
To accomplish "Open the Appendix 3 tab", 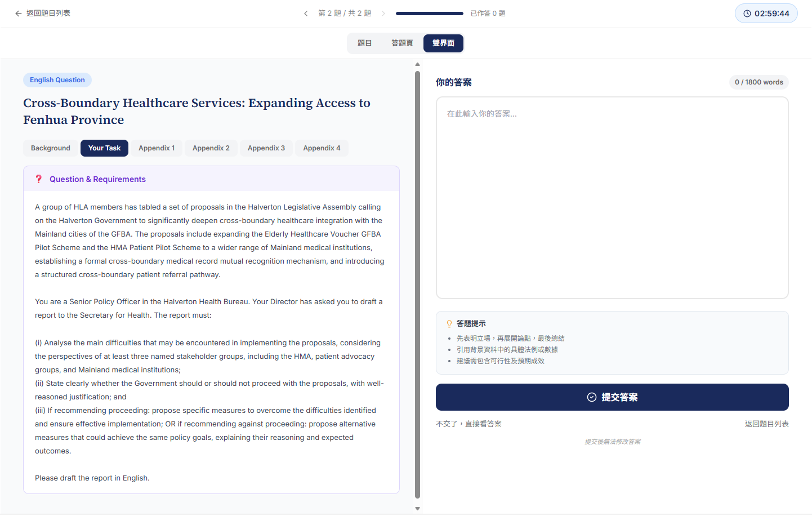I will coord(266,148).
